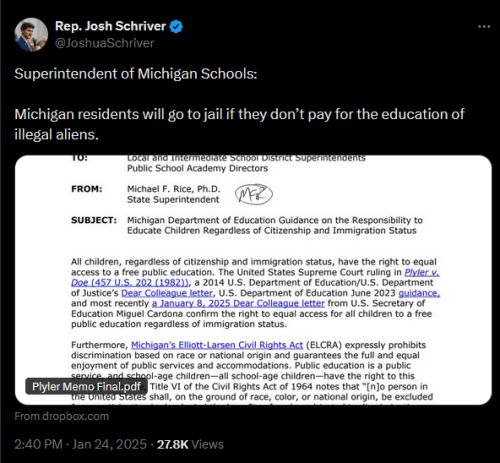Open Rep. Josh Schriver's profile picture
The image size is (500, 463).
tap(31, 35)
